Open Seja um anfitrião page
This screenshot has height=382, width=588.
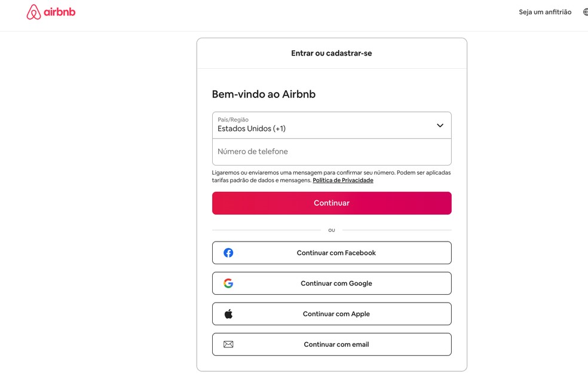pyautogui.click(x=544, y=11)
